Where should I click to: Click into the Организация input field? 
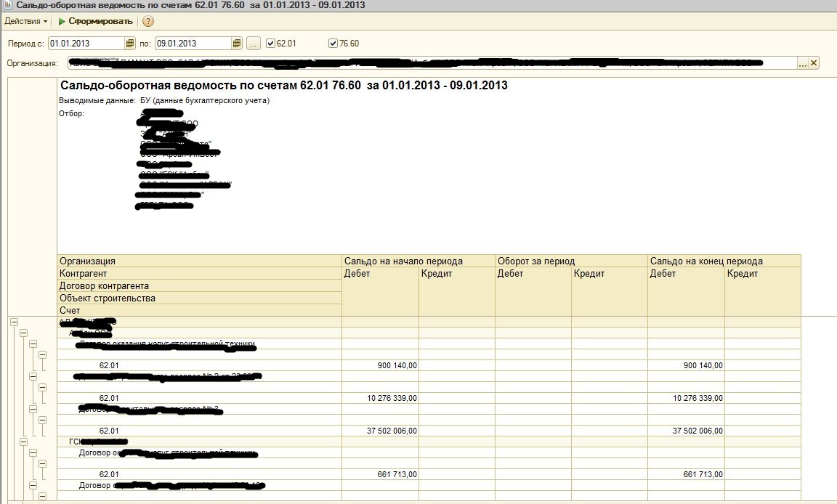432,63
